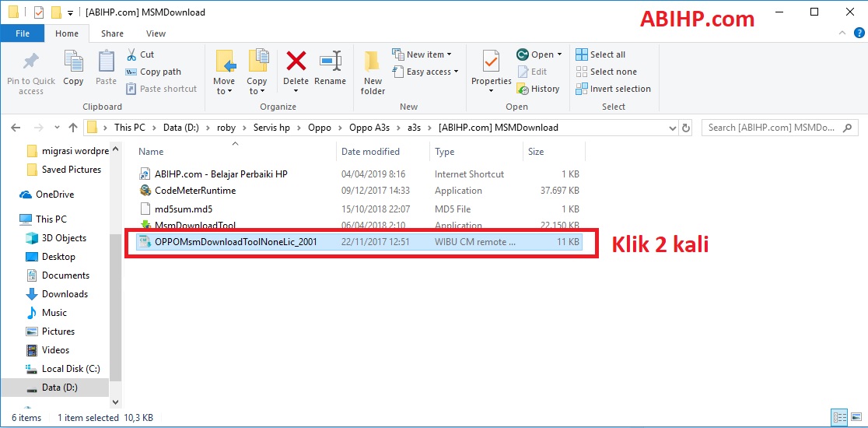The height and width of the screenshot is (428, 868).
Task: Sort by the Name column header
Action: 151,152
